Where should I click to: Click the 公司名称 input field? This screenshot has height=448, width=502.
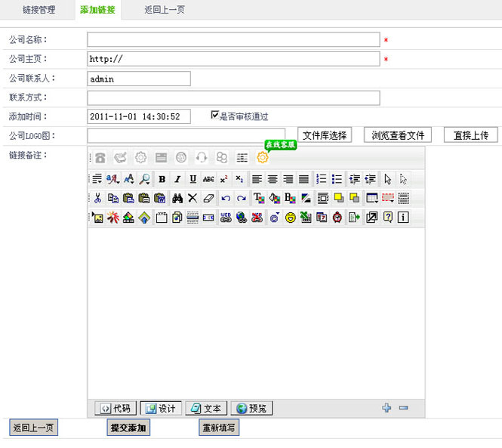pyautogui.click(x=233, y=40)
